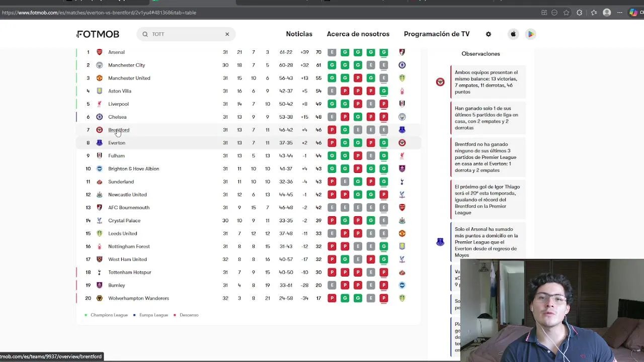Click the Descenso legend label
Viewport: 644px width, 362px height.
pyautogui.click(x=189, y=315)
